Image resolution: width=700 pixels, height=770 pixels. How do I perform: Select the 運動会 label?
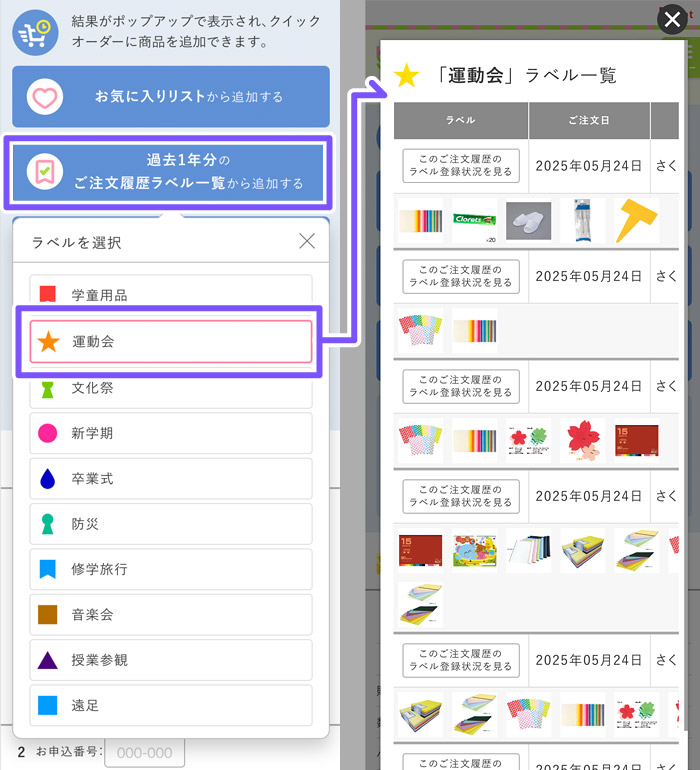click(x=171, y=341)
